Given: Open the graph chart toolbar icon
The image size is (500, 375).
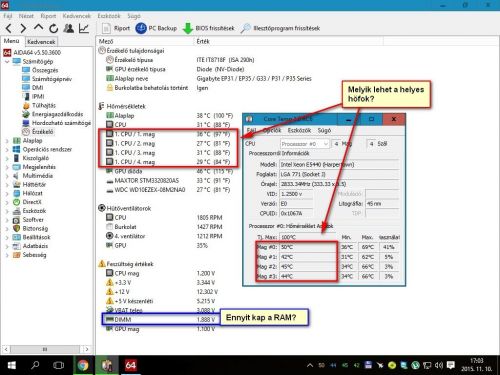Looking at the screenshot, I should point(84,29).
